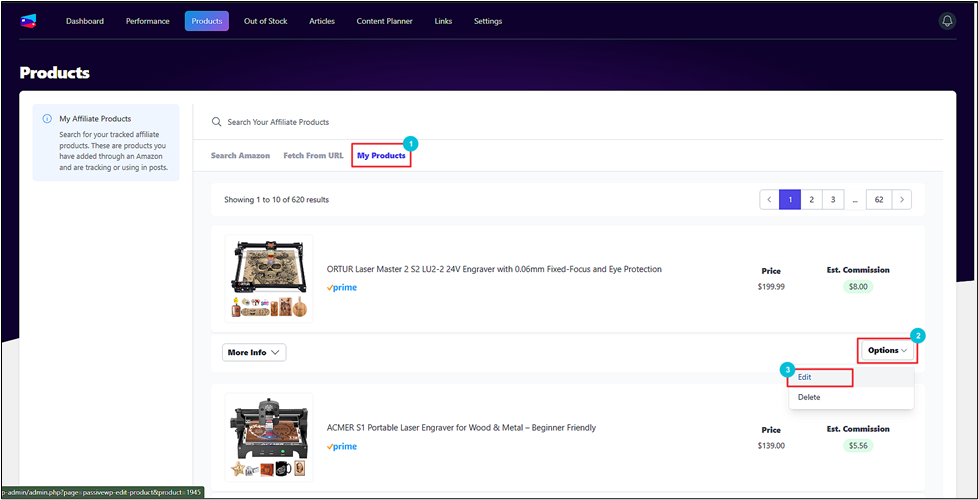The height and width of the screenshot is (500, 979).
Task: Open the ORTUR Laser Master product thumbnail
Action: pos(268,278)
